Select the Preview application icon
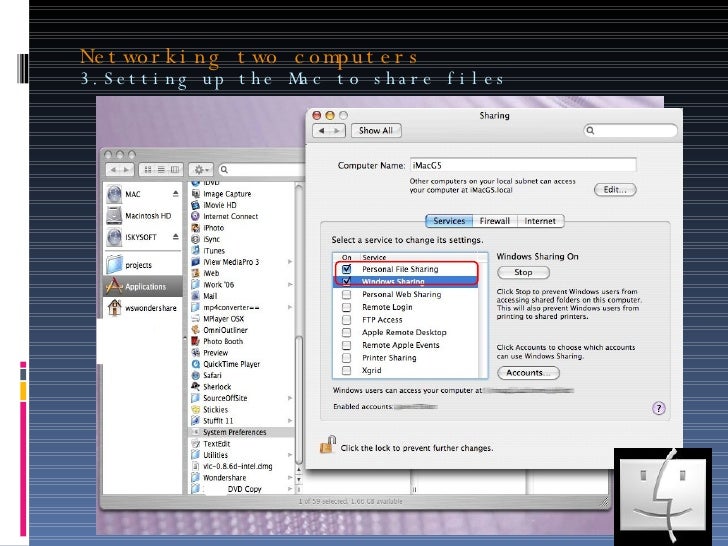This screenshot has height=546, width=728. 196,353
